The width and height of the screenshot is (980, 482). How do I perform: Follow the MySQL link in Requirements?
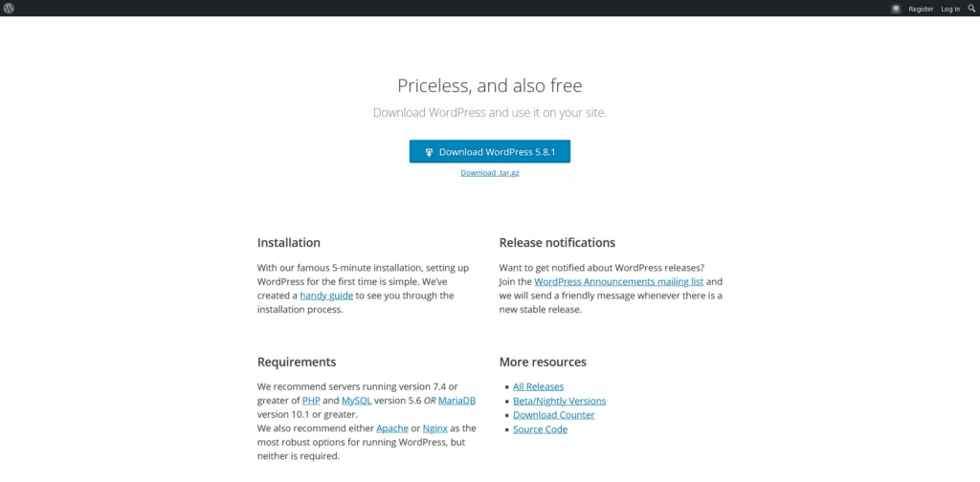[x=356, y=400]
